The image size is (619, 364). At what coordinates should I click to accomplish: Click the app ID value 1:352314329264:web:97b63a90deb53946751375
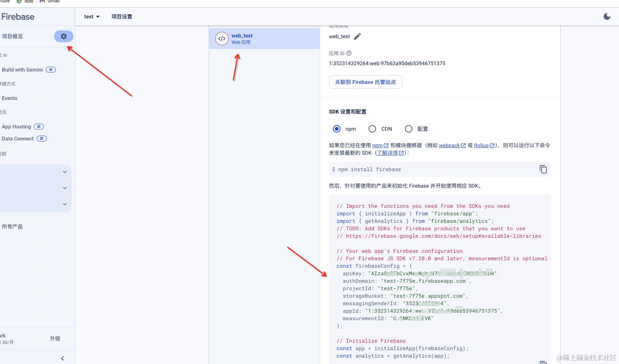387,63
